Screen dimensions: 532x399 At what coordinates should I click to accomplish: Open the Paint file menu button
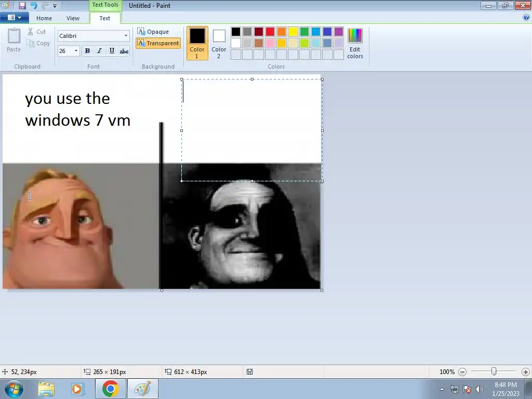click(x=14, y=18)
